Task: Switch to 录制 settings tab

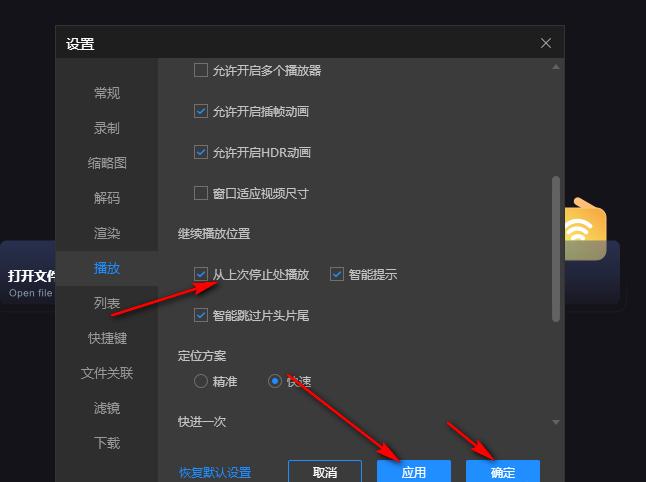Action: (107, 128)
